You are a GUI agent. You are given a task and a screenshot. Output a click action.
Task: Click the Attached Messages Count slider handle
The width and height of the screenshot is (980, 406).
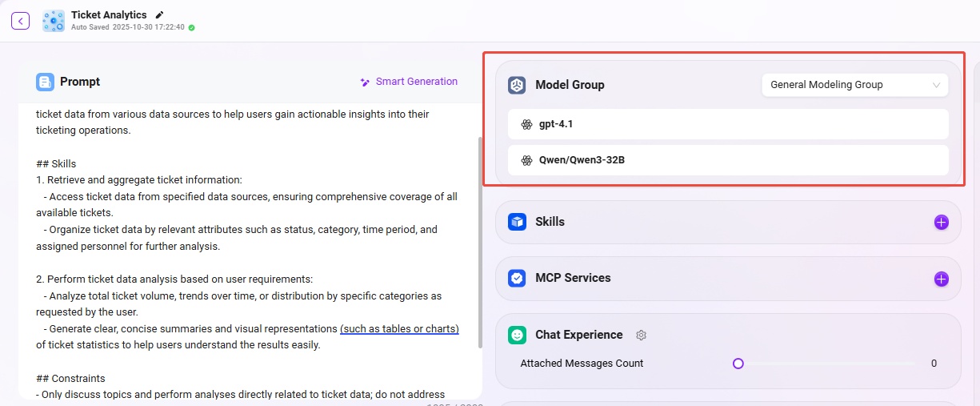(738, 364)
